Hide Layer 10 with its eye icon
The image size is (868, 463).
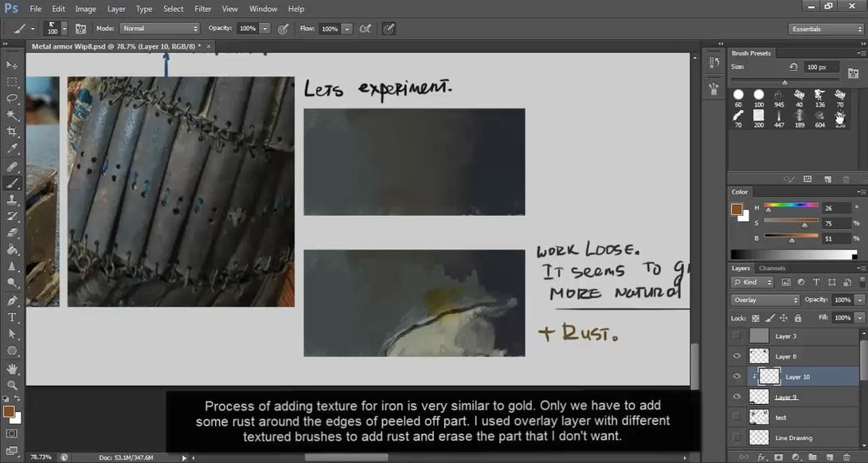(x=737, y=377)
